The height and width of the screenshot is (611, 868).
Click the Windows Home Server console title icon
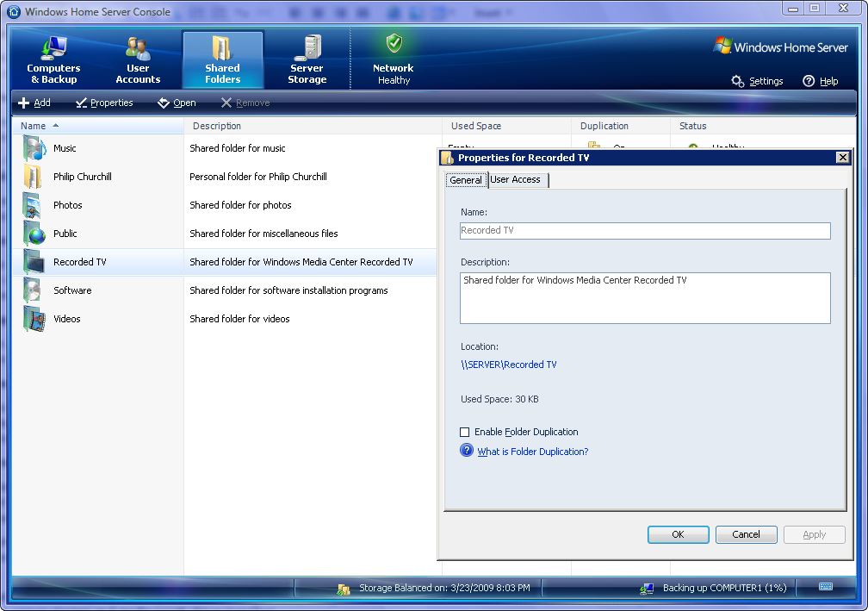(x=14, y=11)
